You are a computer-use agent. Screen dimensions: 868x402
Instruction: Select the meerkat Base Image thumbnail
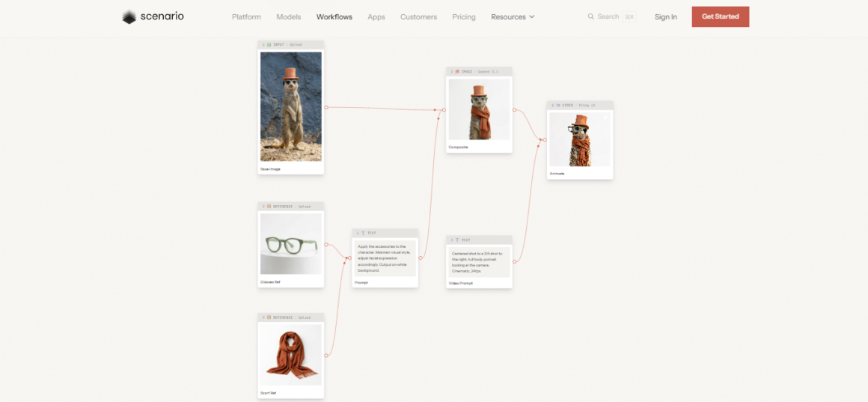click(291, 106)
